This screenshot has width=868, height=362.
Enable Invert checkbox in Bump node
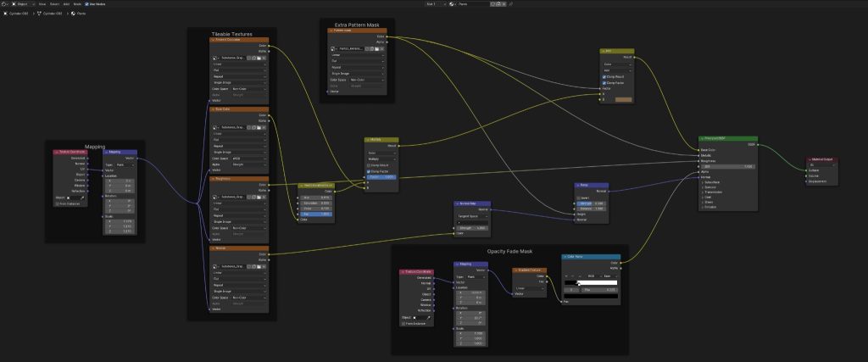click(579, 198)
